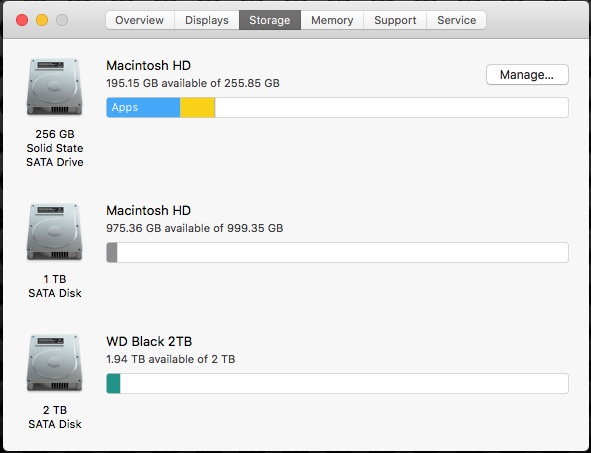
Task: Click the yellow segment in storage bar
Action: coord(198,107)
